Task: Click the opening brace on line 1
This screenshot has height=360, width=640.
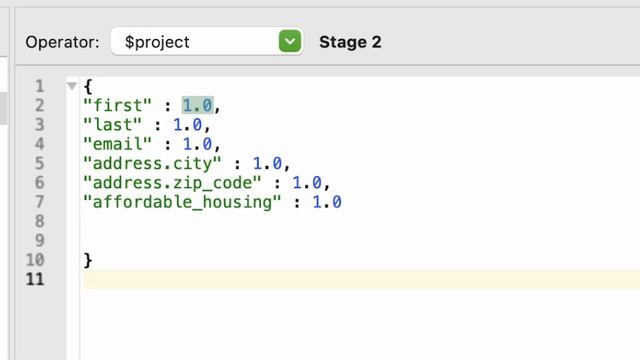Action: [x=88, y=86]
